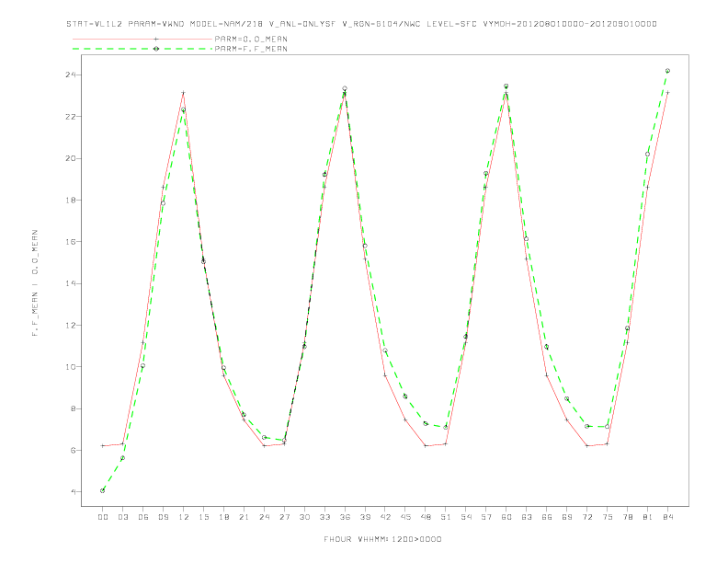Viewport: 728px width, 563px height.
Task: Click the green circle data point at hour 81
Action: point(647,155)
